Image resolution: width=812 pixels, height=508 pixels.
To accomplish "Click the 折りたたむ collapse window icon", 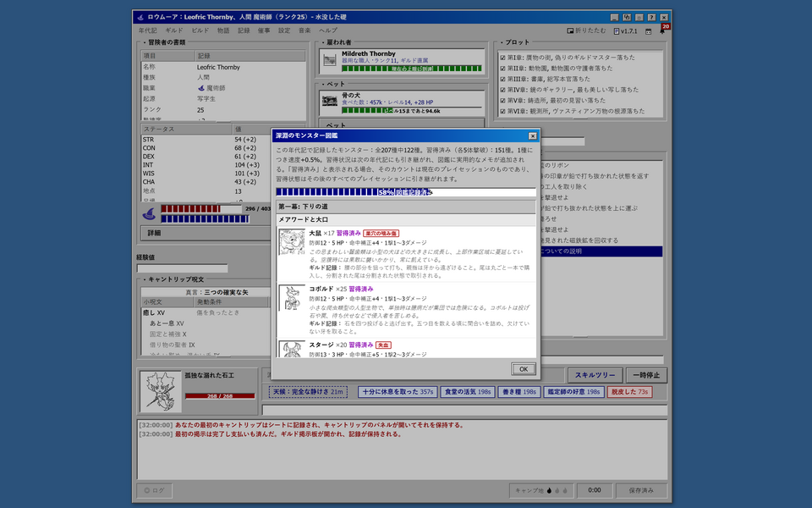I will tap(570, 31).
